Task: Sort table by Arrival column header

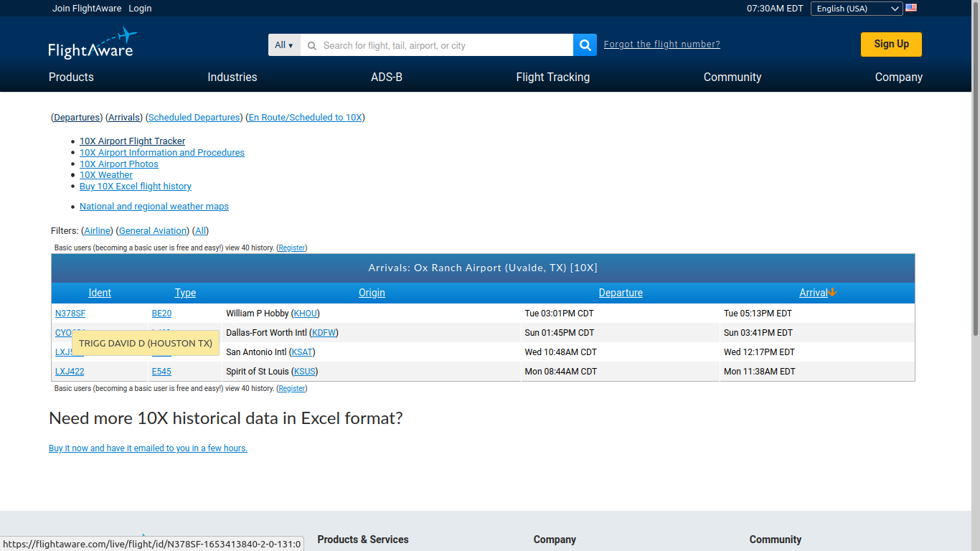Action: (814, 293)
